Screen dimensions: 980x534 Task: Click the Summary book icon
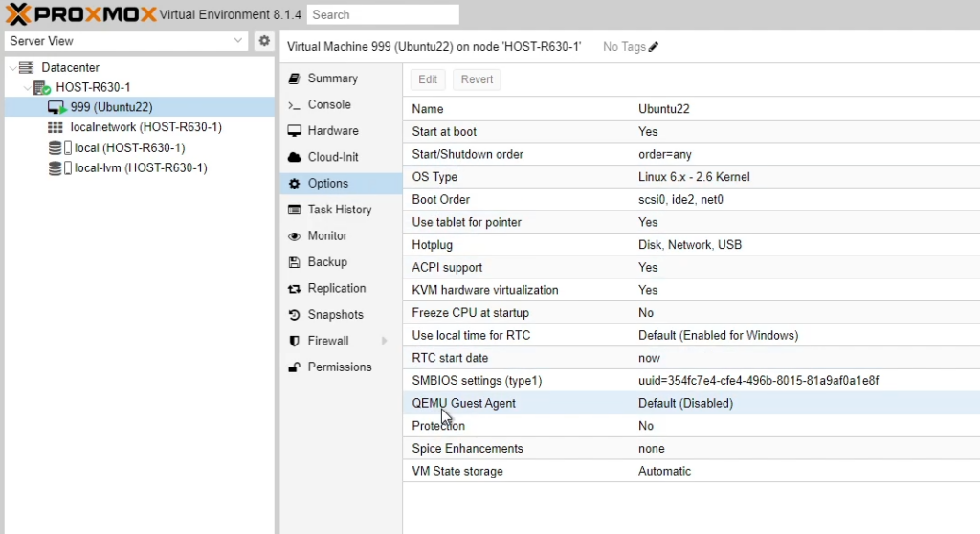(x=294, y=78)
